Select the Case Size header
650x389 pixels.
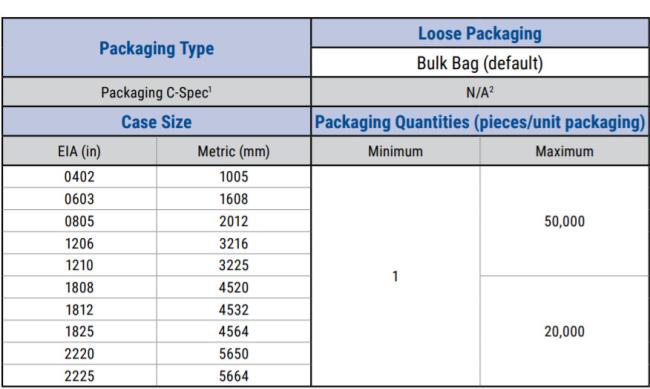[x=157, y=122]
